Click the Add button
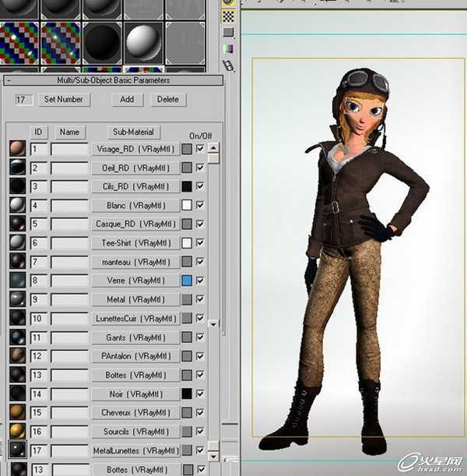Viewport: 467px width, 476px height. point(127,100)
